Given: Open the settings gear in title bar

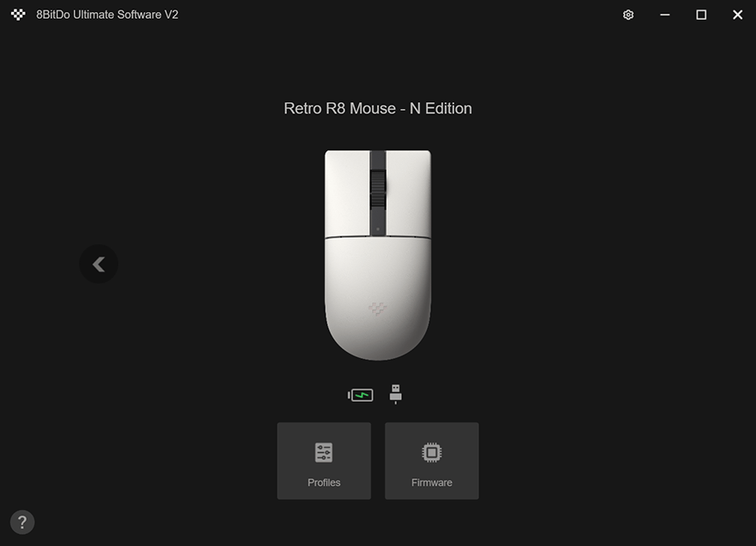Looking at the screenshot, I should point(628,15).
